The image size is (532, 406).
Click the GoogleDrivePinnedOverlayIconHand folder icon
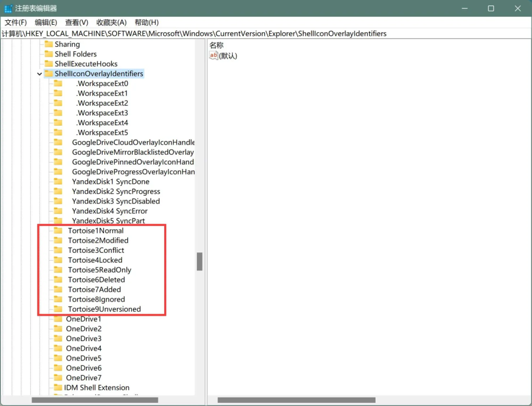(58, 162)
